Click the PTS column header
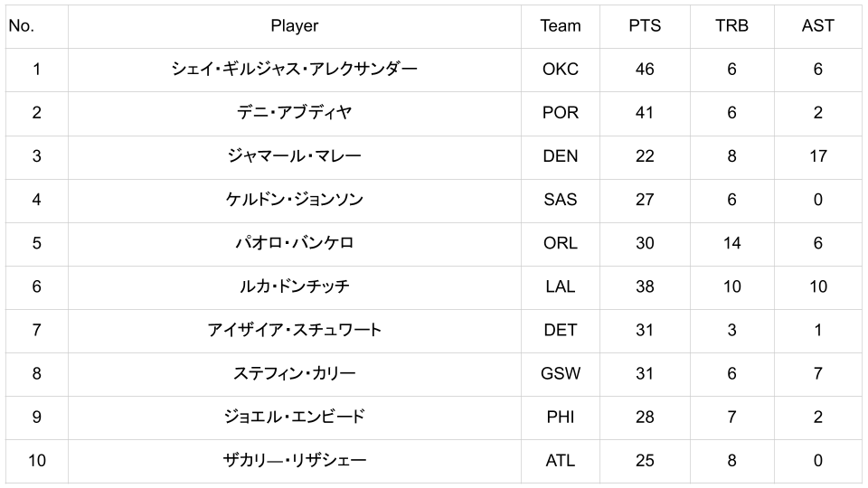The image size is (868, 488). pos(645,26)
